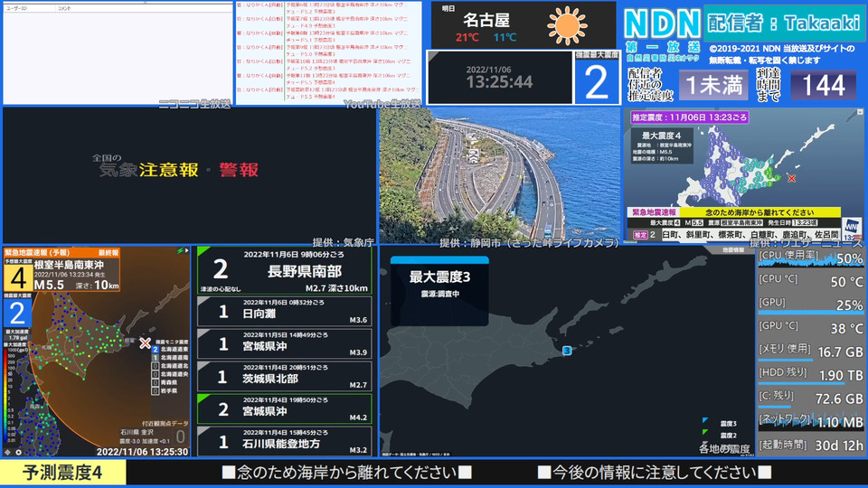Image resolution: width=868 pixels, height=488 pixels.
Task: Click the 予測震度4 yellow ticker label
Action: 62,473
